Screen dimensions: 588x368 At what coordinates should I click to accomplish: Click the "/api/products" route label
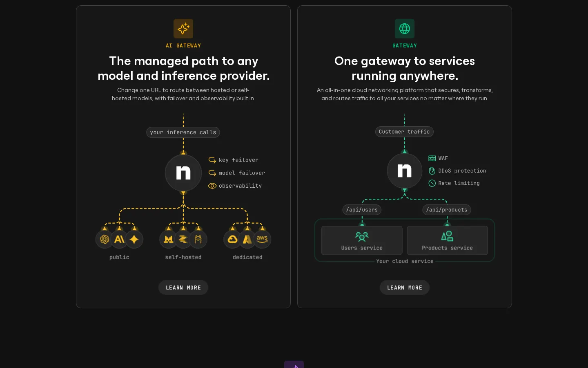point(447,210)
